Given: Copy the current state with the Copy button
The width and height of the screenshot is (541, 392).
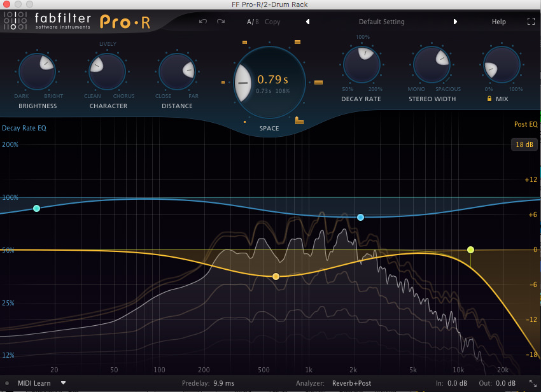Looking at the screenshot, I should click(272, 22).
